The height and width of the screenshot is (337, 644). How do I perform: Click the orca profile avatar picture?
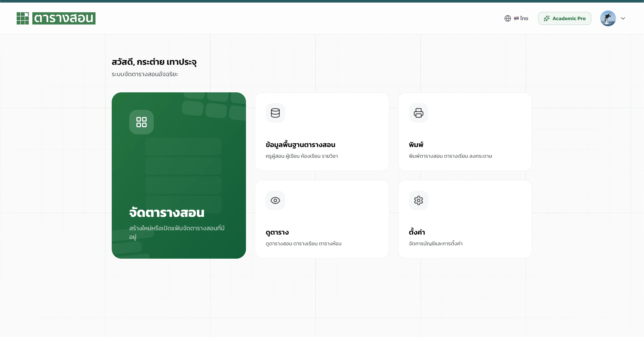point(608,18)
